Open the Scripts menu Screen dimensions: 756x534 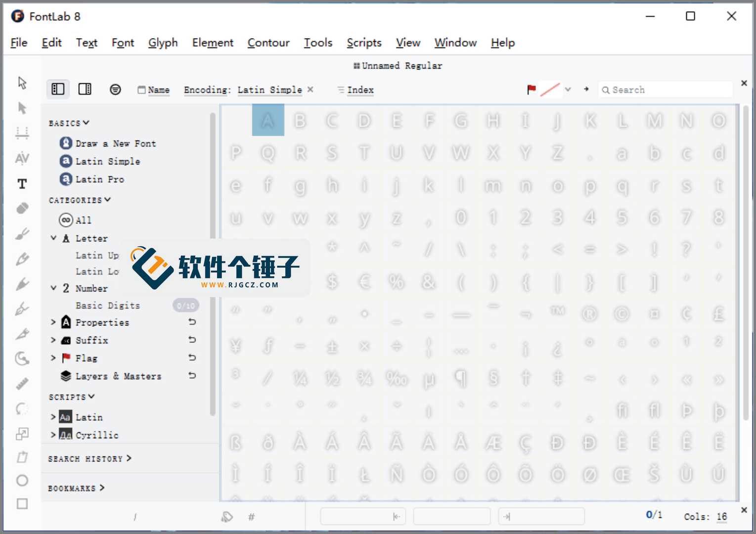point(364,43)
